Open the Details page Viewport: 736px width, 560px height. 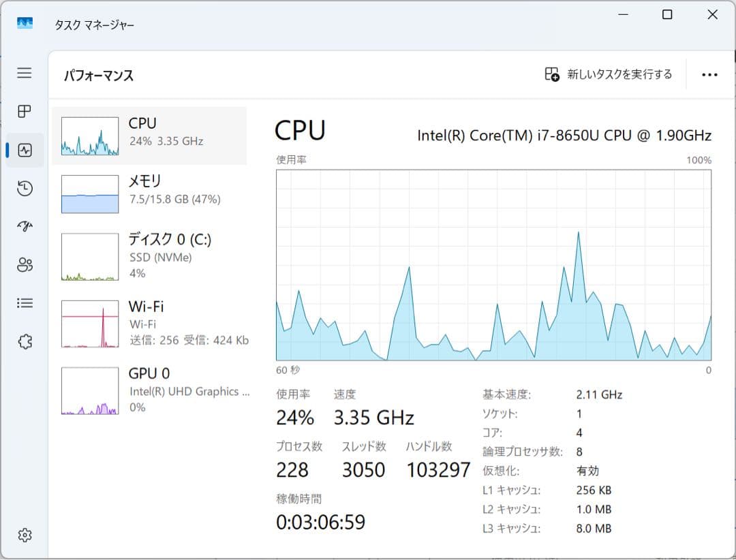point(25,302)
